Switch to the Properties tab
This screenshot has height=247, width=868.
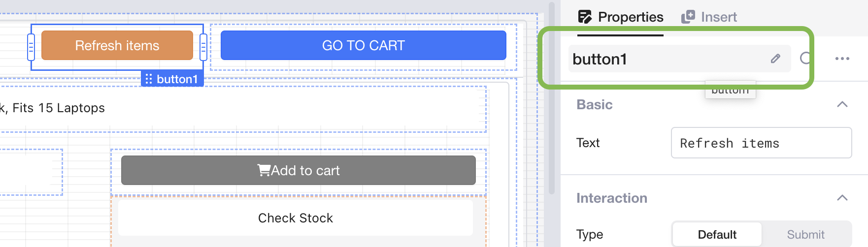621,17
